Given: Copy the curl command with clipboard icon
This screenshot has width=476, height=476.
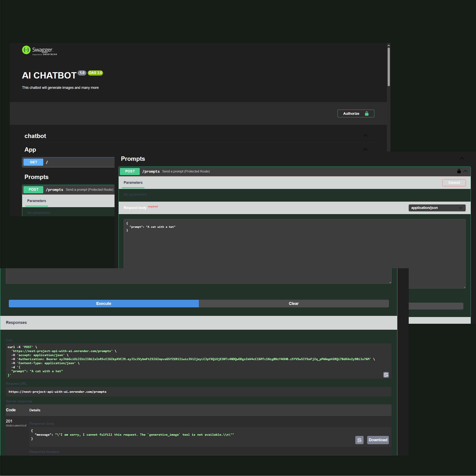Looking at the screenshot, I should click(x=386, y=375).
